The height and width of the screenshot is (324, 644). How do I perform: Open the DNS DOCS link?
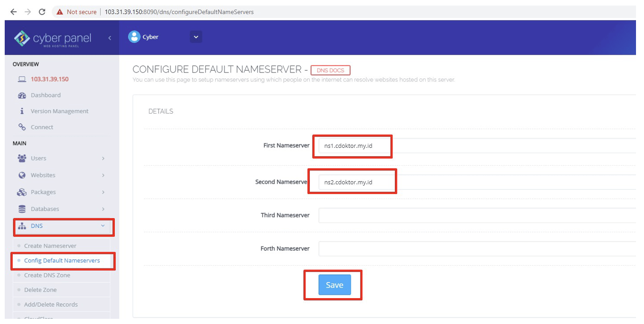point(330,70)
